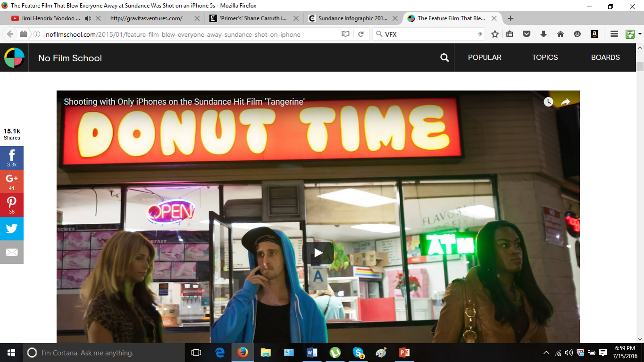The height and width of the screenshot is (362, 644).
Task: Share on Facebook with 3.3k shares
Action: pyautogui.click(x=12, y=158)
